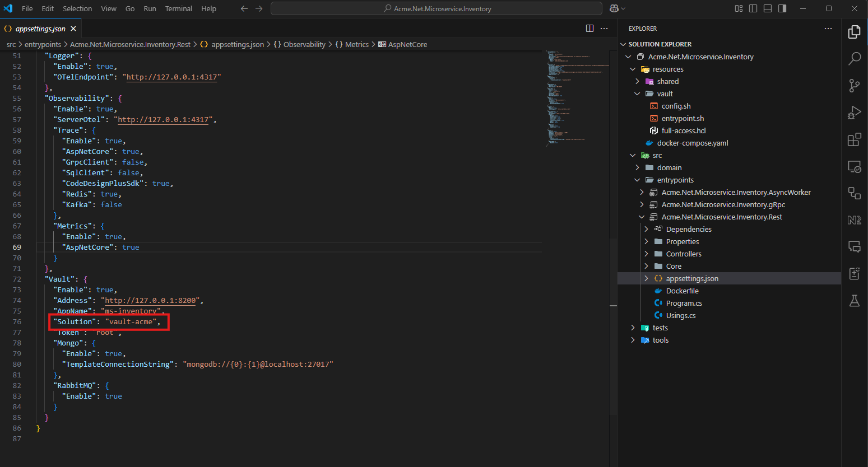Open the Run and Debug view icon
This screenshot has width=868, height=467.
click(854, 113)
